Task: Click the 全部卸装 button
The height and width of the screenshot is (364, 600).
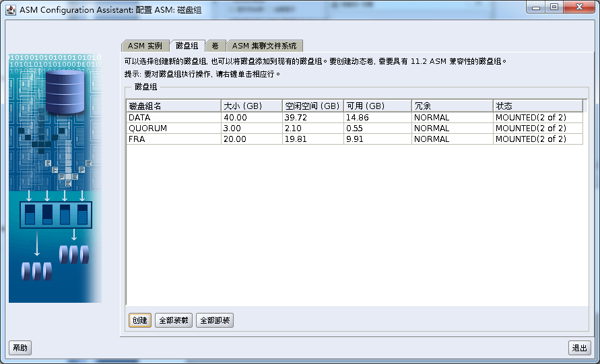Action: [x=215, y=320]
